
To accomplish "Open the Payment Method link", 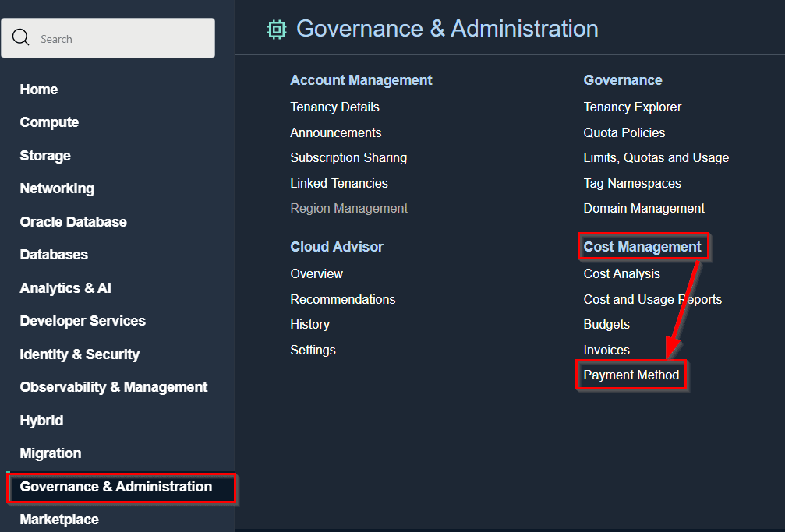I will (631, 375).
